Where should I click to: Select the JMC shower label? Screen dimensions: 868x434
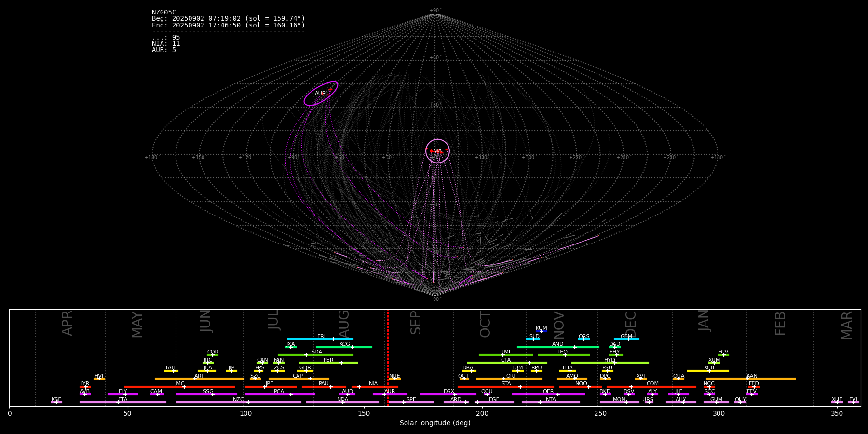[x=180, y=384]
